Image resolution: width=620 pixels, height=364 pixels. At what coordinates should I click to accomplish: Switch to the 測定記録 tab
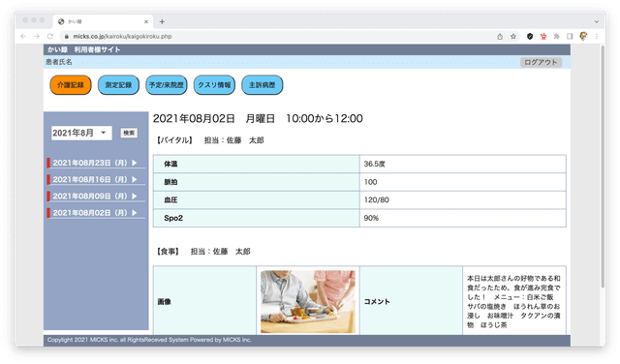click(118, 85)
